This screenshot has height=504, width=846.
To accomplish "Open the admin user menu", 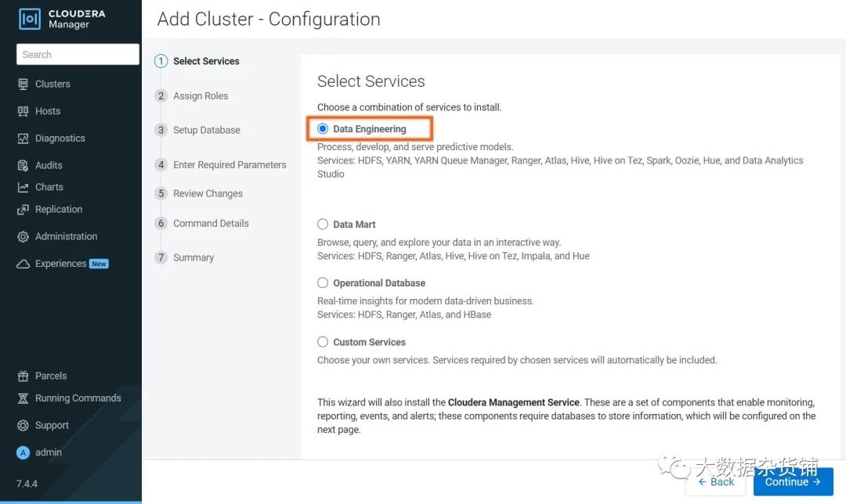I will click(49, 453).
